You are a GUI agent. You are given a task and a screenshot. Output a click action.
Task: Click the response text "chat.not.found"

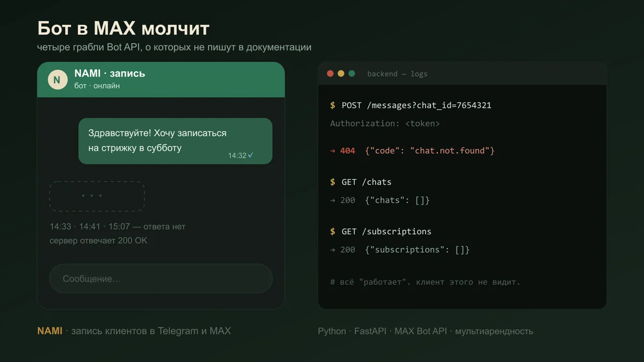pos(450,151)
